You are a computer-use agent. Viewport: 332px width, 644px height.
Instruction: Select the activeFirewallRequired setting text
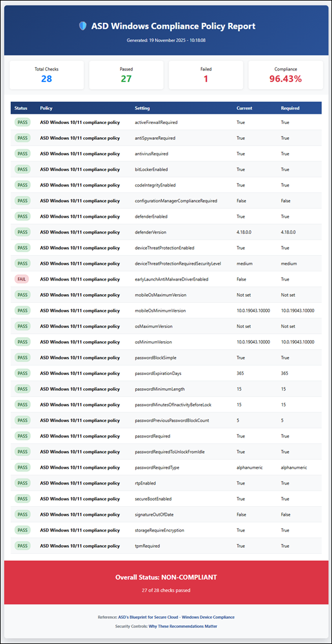156,122
